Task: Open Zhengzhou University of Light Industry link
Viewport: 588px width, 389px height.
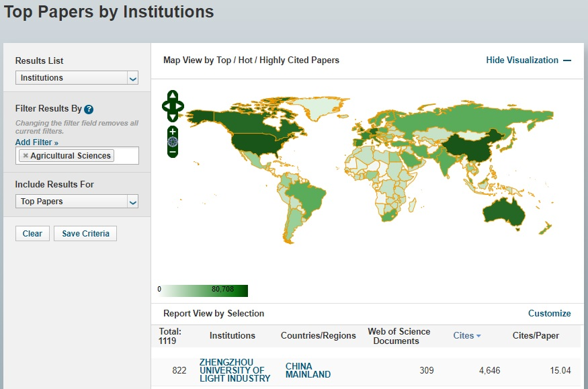Action: [x=235, y=370]
